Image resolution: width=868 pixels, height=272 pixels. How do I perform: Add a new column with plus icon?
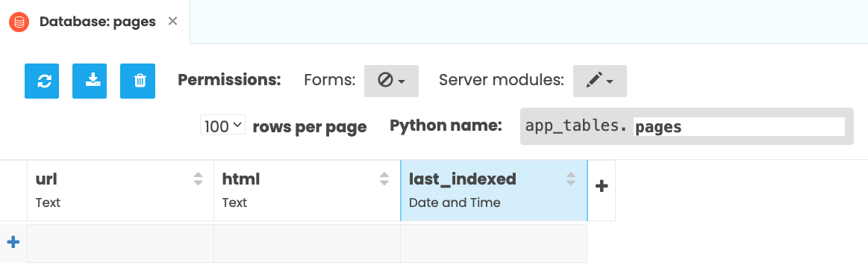[602, 186]
